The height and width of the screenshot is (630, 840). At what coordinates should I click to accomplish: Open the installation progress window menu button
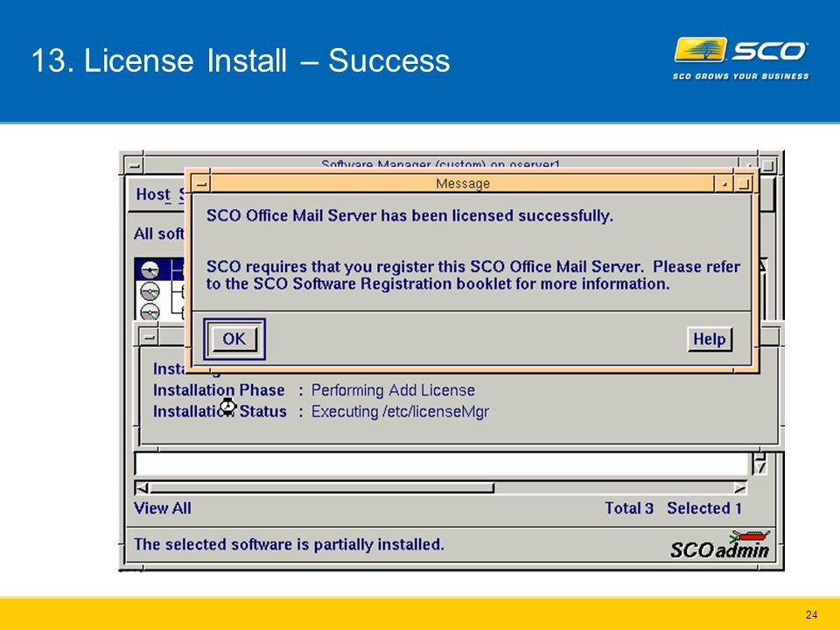click(x=150, y=337)
